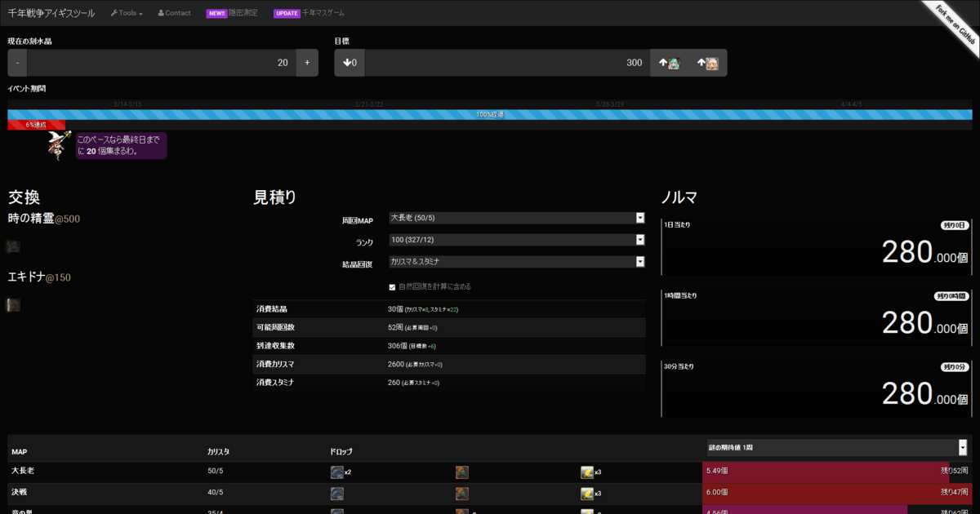Click the 残り0時間 badge

pyautogui.click(x=951, y=296)
